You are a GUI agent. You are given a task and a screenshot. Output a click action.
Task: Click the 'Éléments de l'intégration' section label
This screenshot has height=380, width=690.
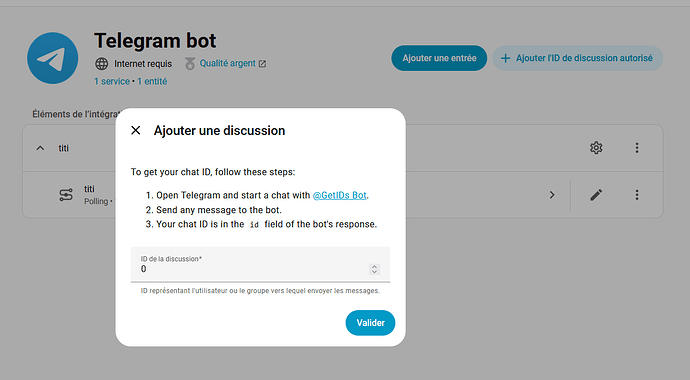[74, 114]
